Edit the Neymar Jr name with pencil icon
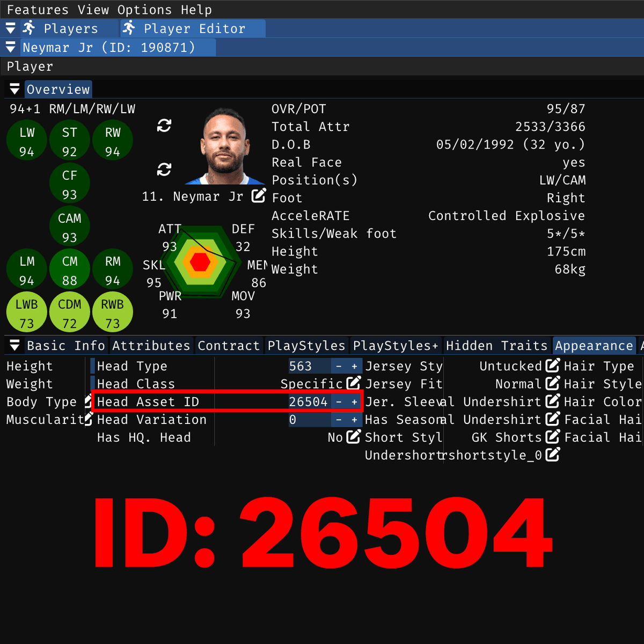 coord(259,196)
